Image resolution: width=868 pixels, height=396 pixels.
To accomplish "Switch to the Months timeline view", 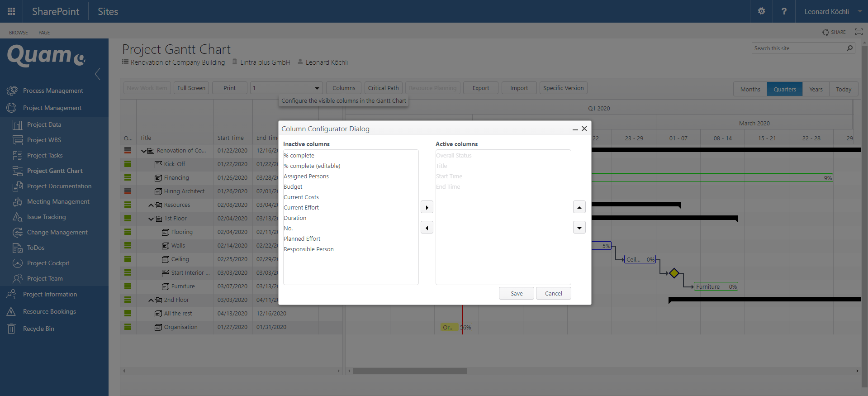I will [750, 89].
